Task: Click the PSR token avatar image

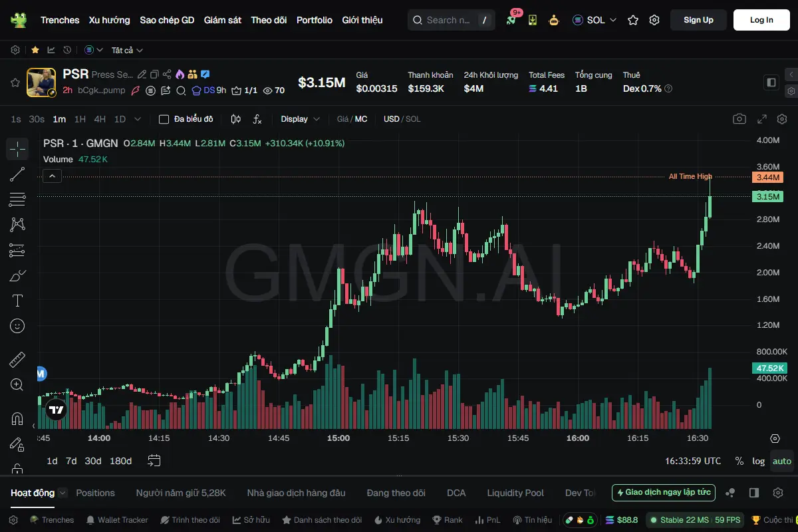Action: [x=41, y=82]
